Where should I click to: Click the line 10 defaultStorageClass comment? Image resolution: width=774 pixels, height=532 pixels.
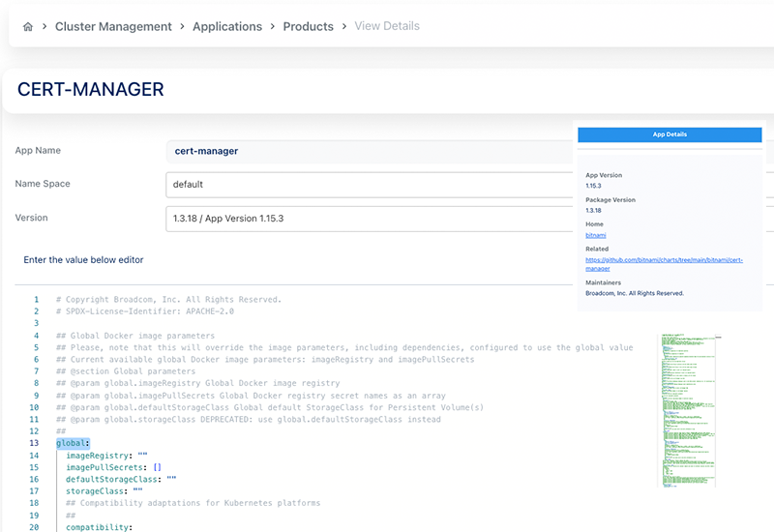(x=270, y=407)
